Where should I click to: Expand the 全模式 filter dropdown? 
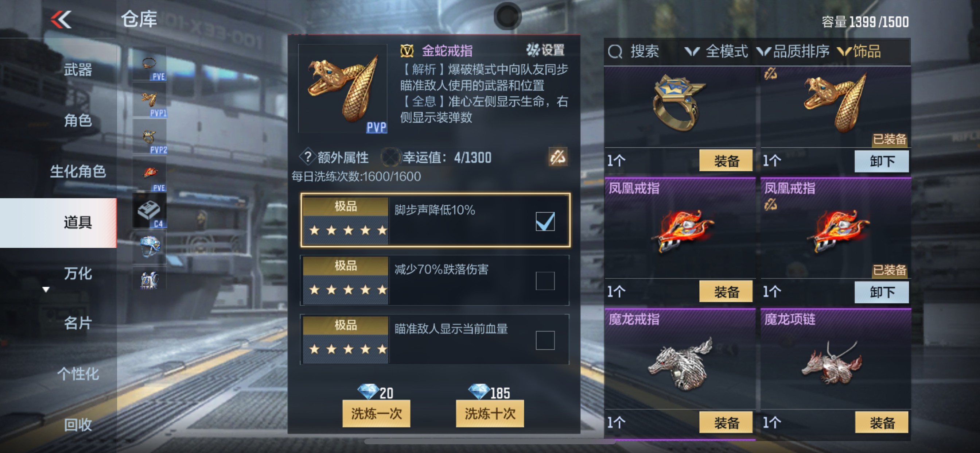tap(716, 51)
